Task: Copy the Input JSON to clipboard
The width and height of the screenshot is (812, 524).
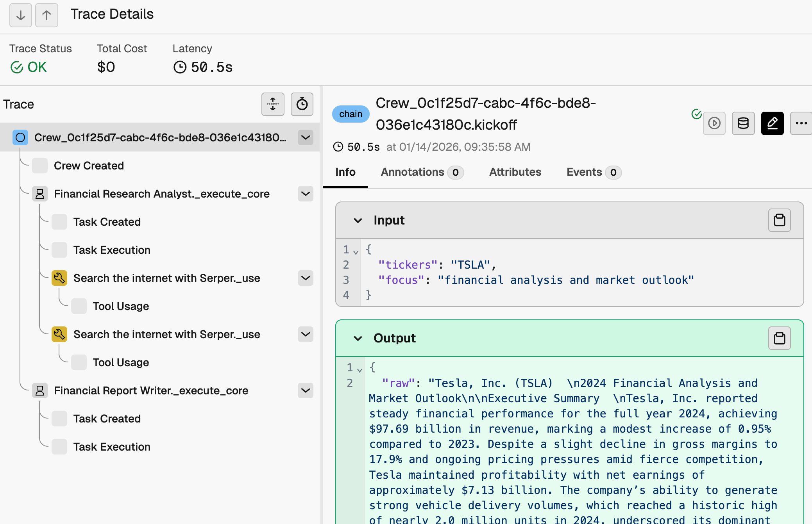Action: 779,220
